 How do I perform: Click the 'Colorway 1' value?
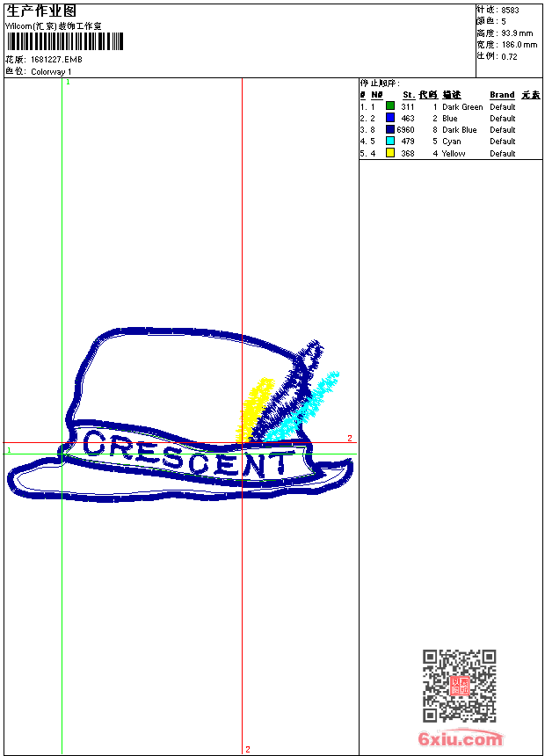51,72
